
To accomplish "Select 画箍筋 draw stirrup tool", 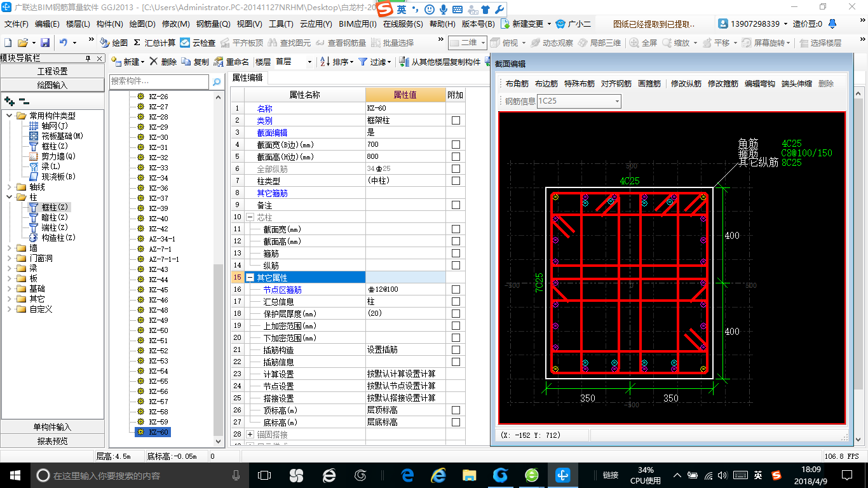I will click(x=649, y=83).
